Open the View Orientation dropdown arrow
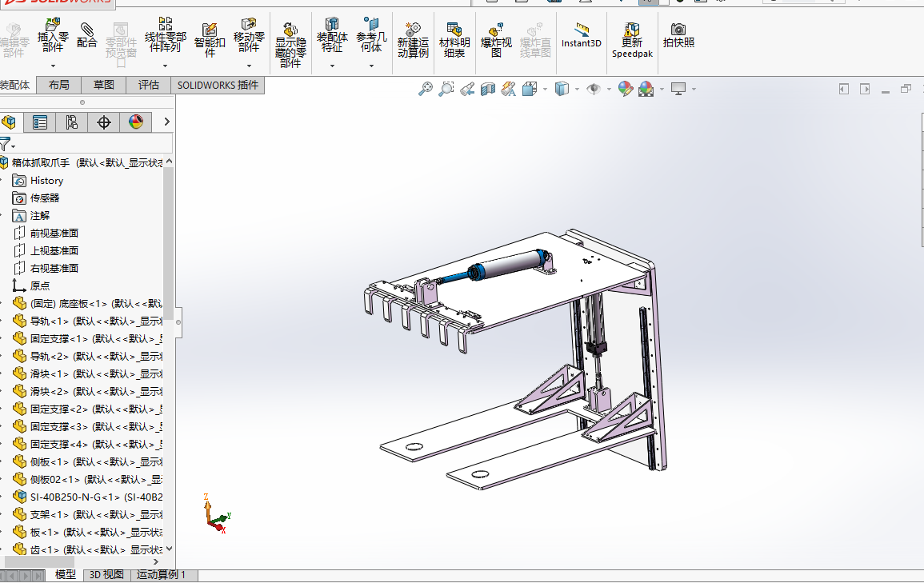This screenshot has width=924, height=583. pyautogui.click(x=545, y=90)
